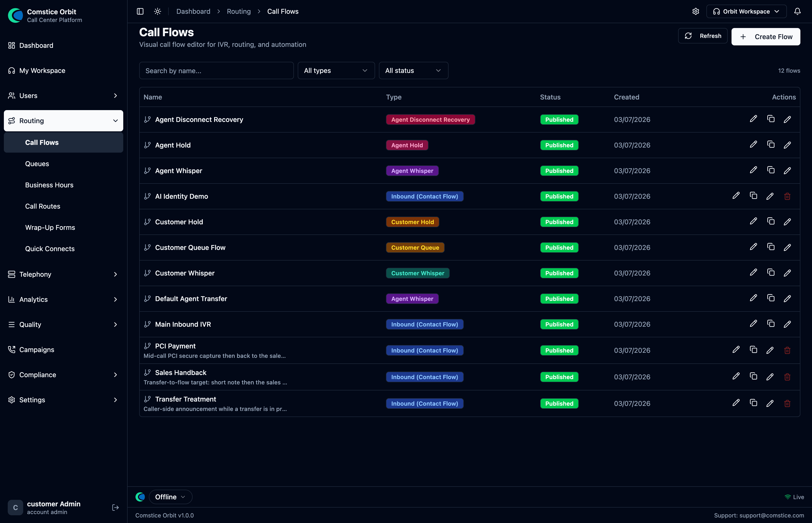The width and height of the screenshot is (812, 523).
Task: Click the Create Flow button
Action: click(765, 37)
